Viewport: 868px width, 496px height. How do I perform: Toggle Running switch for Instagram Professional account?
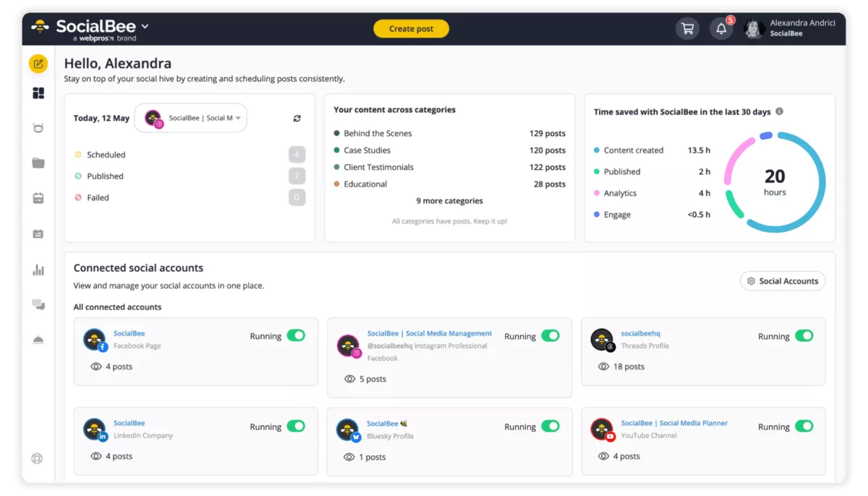[x=550, y=335]
